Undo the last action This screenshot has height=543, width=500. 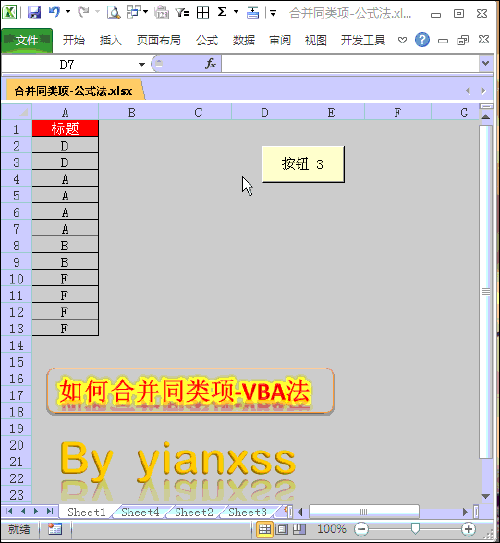54,12
